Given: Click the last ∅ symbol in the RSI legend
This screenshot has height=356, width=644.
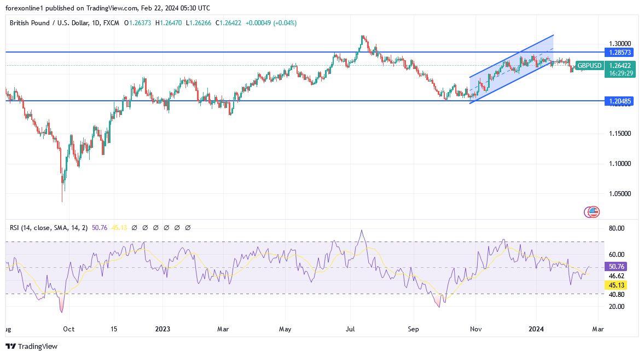Looking at the screenshot, I should (188, 227).
